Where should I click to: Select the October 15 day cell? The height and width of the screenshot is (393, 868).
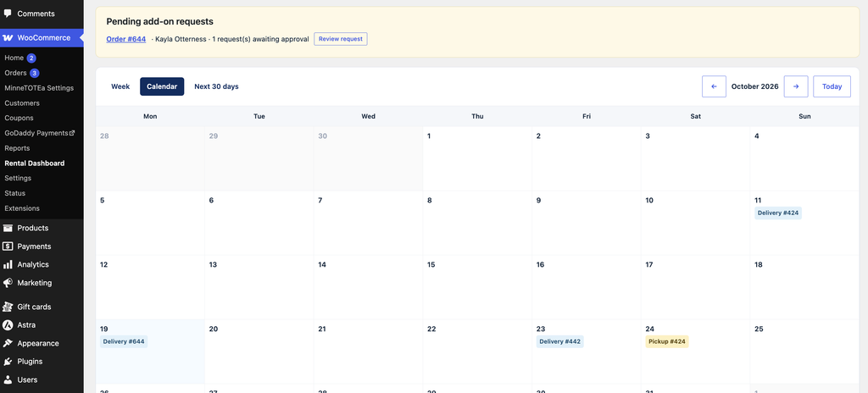click(x=477, y=287)
